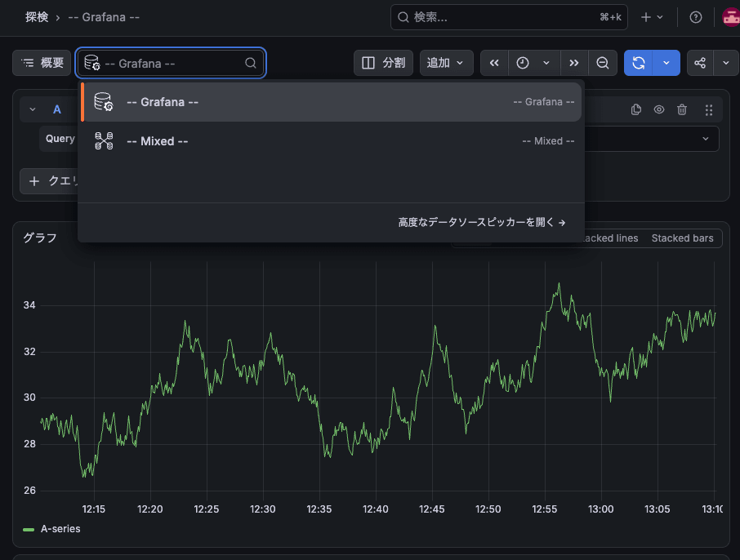
Task: Duplicate query A with copy icon
Action: (x=636, y=109)
